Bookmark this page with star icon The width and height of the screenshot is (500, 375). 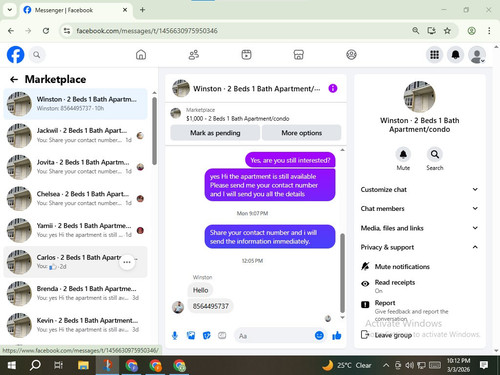click(x=447, y=31)
